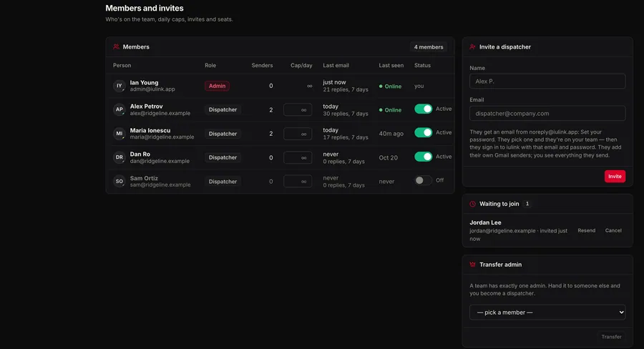This screenshot has height=349, width=644.
Task: Click the Role column header
Action: [210, 65]
